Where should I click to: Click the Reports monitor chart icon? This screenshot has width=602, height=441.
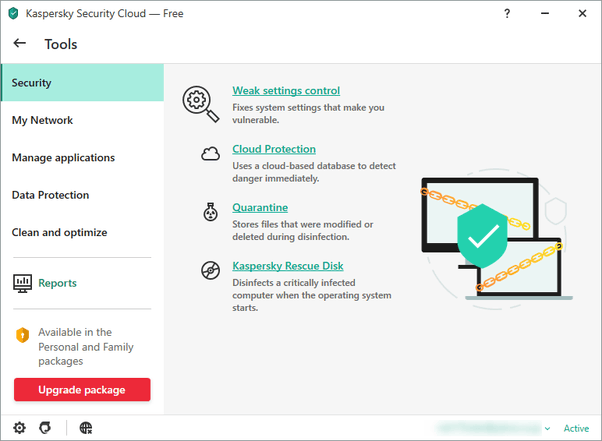(x=23, y=284)
